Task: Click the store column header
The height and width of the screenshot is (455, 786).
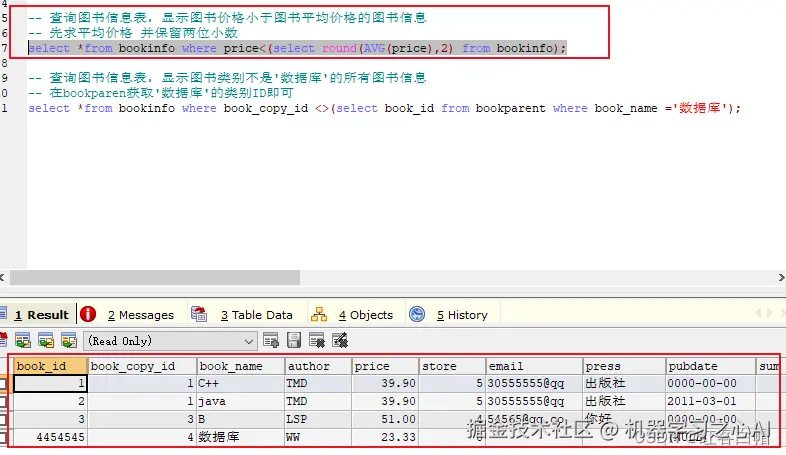Action: [452, 366]
